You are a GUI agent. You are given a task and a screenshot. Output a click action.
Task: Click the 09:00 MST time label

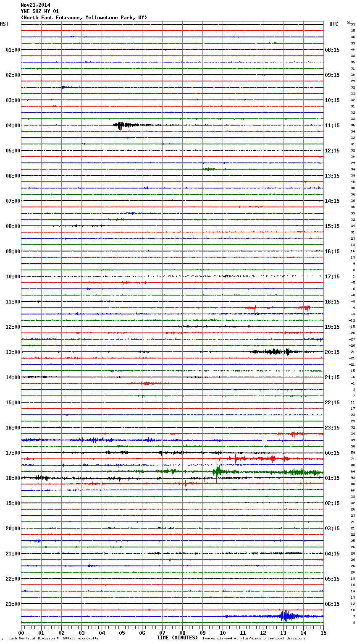(13, 251)
